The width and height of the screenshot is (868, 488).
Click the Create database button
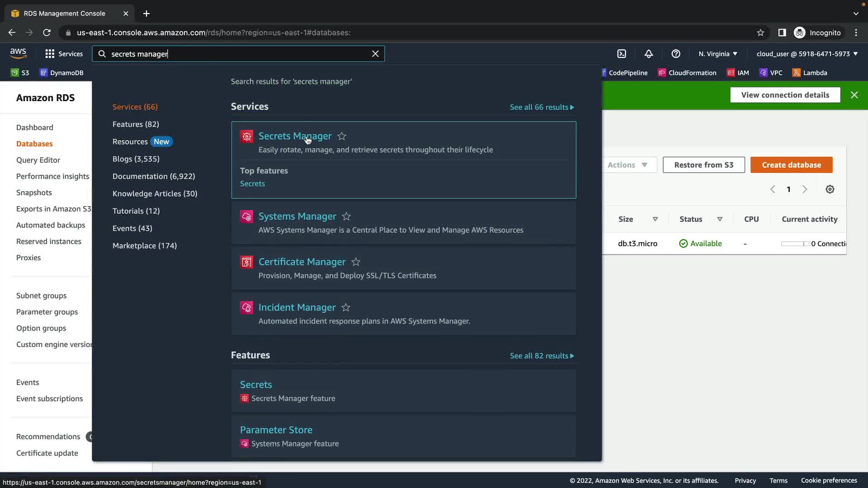pyautogui.click(x=791, y=165)
